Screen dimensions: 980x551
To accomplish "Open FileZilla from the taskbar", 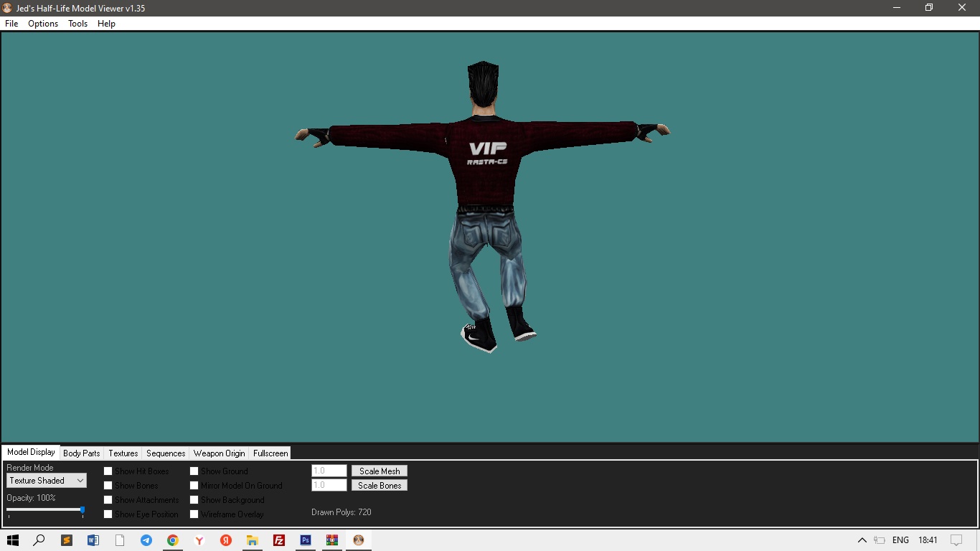I will click(279, 540).
